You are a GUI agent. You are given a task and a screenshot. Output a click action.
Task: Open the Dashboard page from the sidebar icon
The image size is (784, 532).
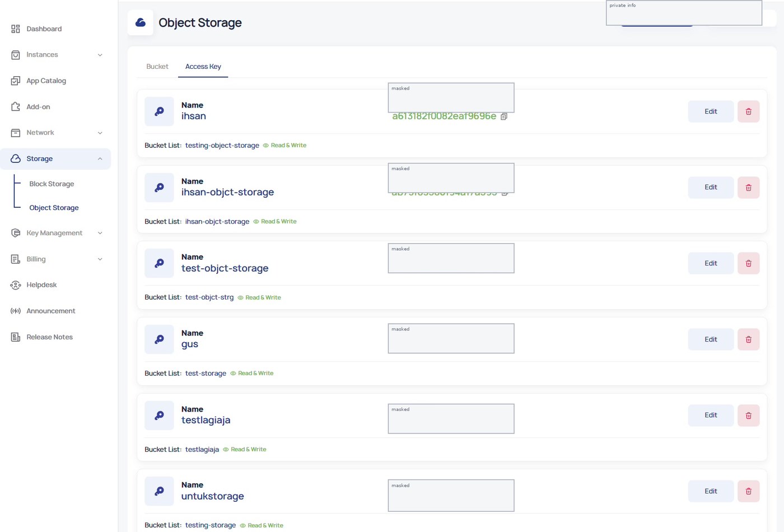[16, 29]
